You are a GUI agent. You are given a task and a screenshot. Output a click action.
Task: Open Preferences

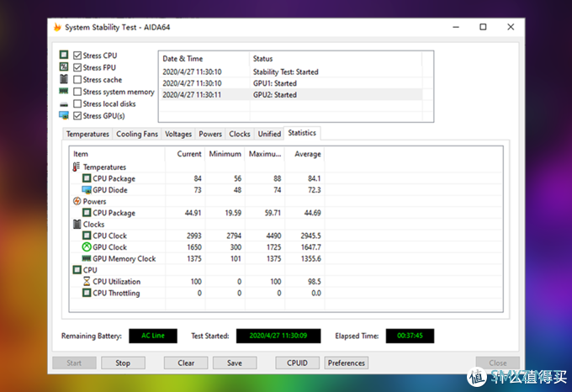[347, 363]
